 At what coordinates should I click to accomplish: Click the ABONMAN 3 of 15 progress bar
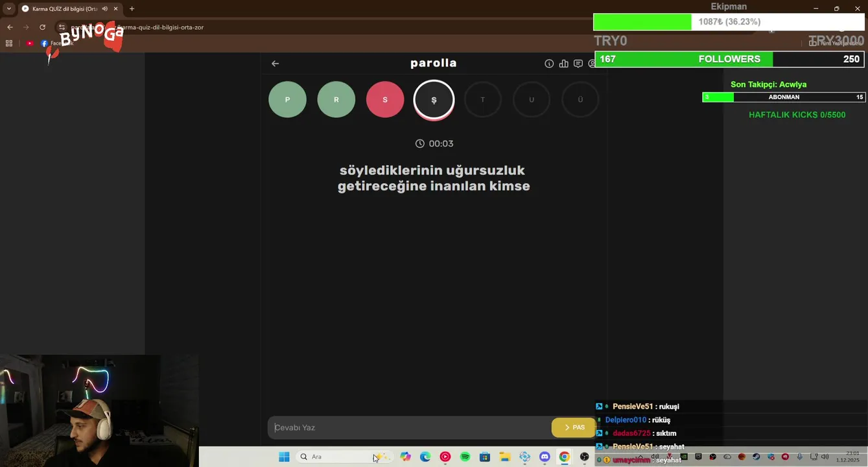(x=784, y=97)
